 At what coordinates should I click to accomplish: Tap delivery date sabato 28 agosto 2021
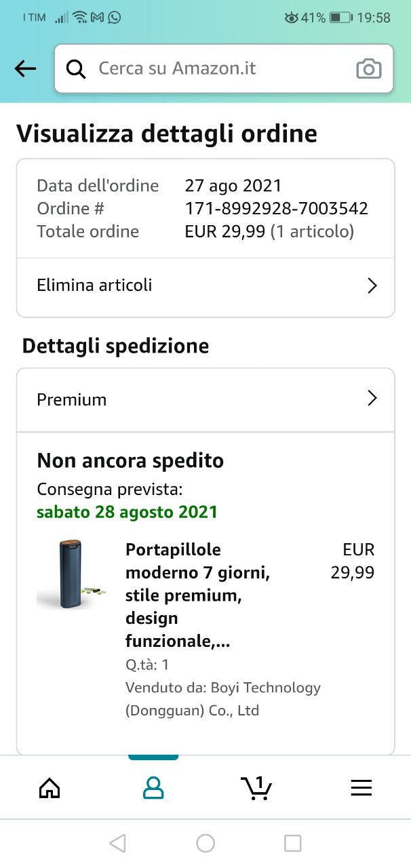(128, 511)
